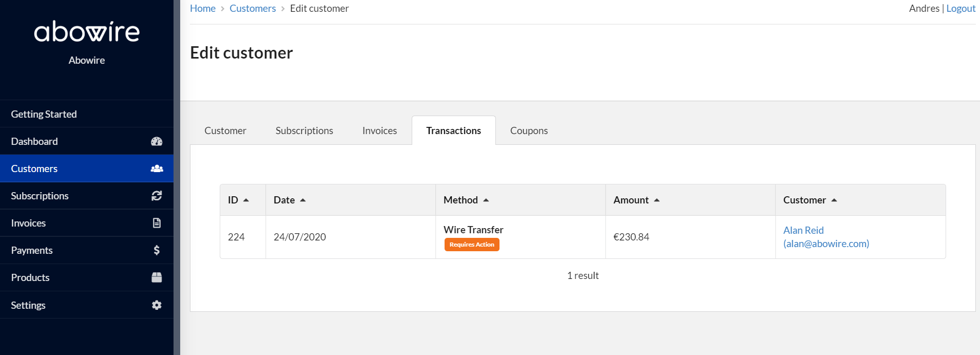Click the Requires Action badge
The width and height of the screenshot is (980, 355).
point(472,245)
